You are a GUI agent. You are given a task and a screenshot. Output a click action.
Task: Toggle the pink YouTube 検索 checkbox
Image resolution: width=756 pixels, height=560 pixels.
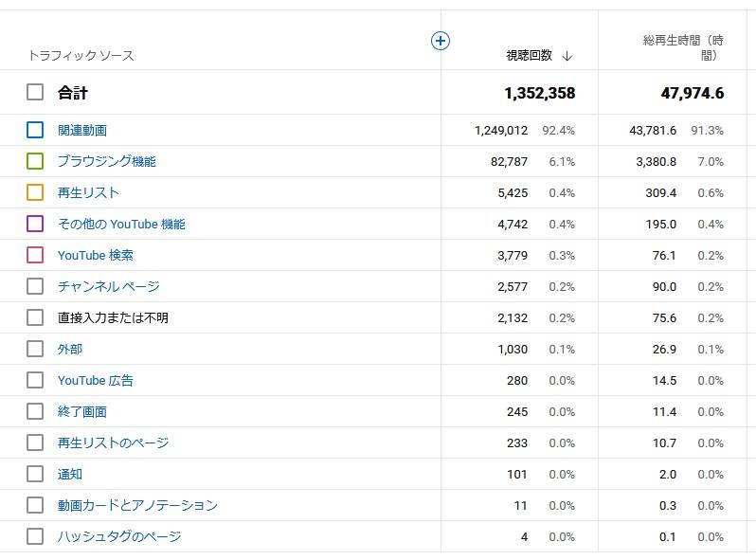coord(35,255)
